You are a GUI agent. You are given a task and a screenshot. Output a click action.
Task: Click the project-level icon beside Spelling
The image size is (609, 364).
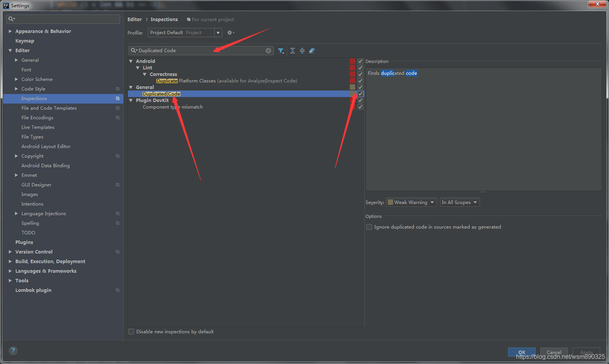coord(117,223)
